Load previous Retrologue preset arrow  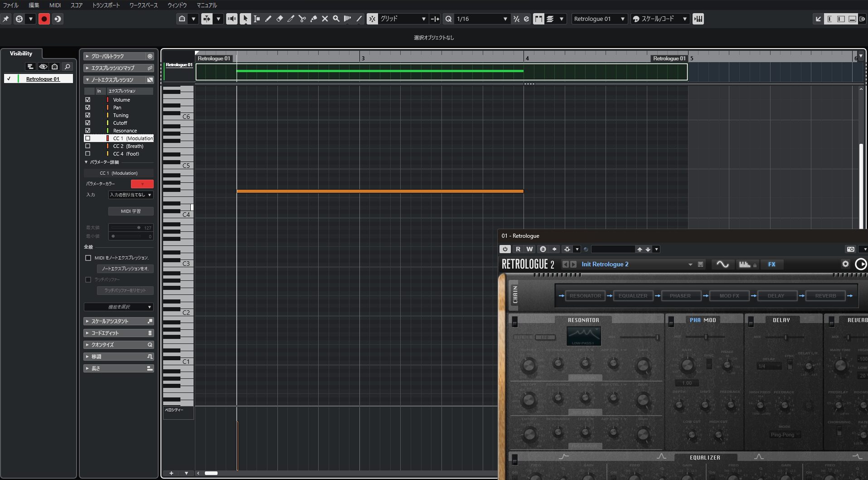[x=565, y=264]
